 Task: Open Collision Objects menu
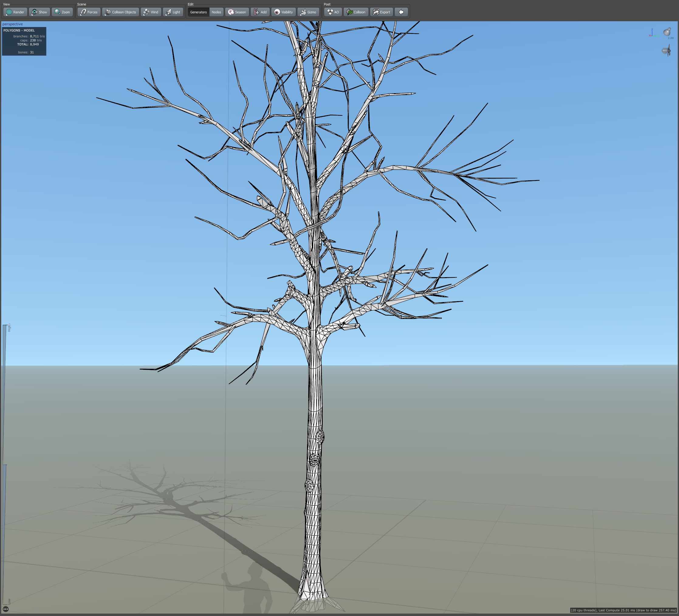[121, 12]
